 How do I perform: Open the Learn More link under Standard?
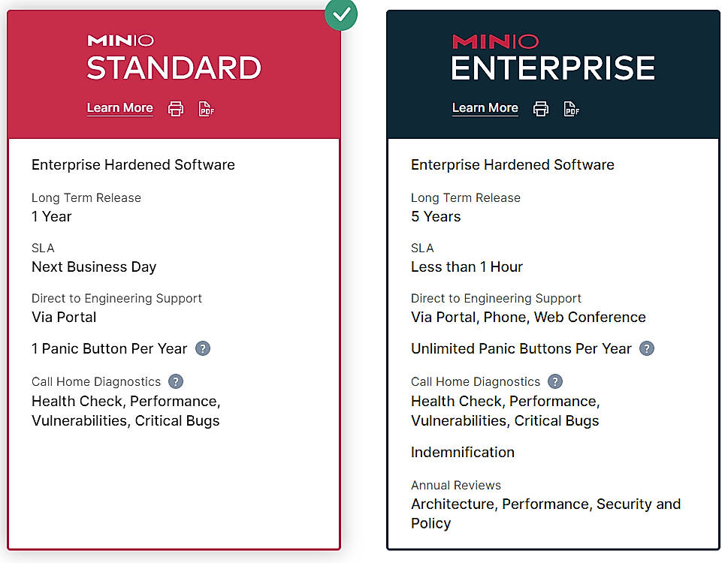point(119,108)
